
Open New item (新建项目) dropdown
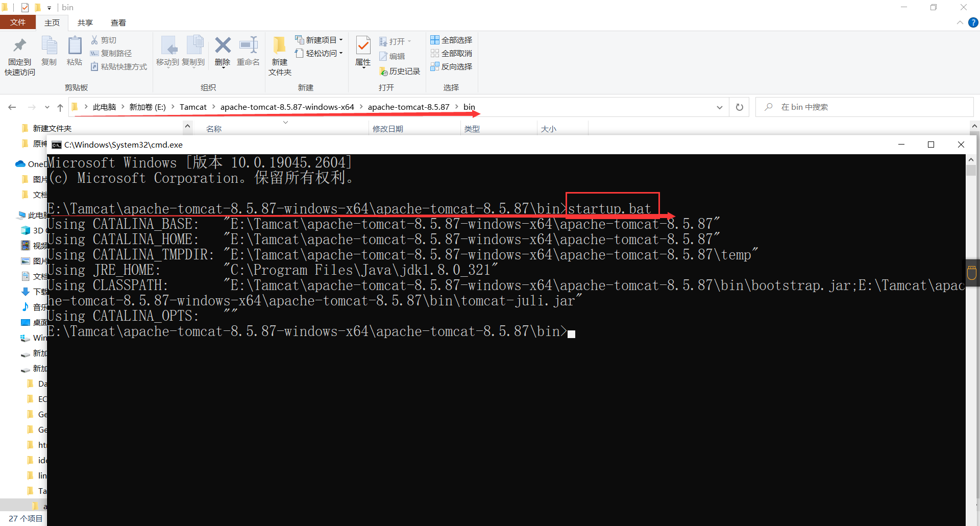point(319,40)
